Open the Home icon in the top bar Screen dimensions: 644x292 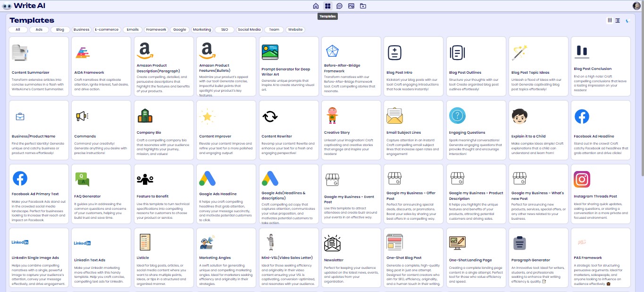[x=316, y=7]
